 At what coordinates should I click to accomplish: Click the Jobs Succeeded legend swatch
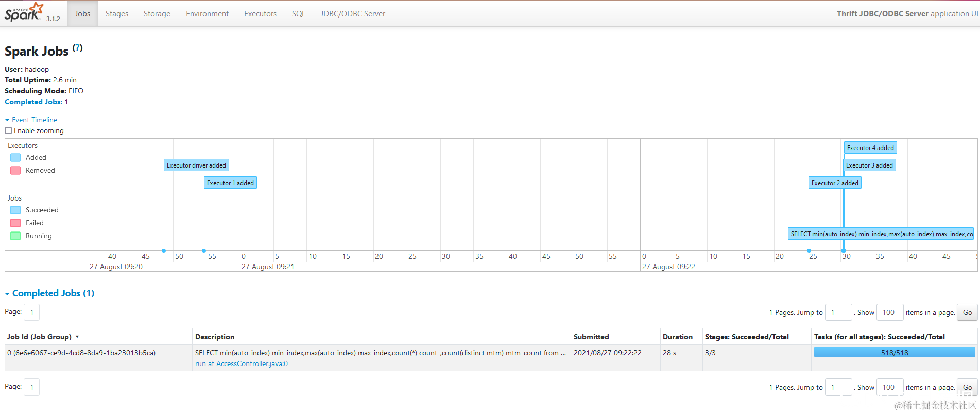15,210
